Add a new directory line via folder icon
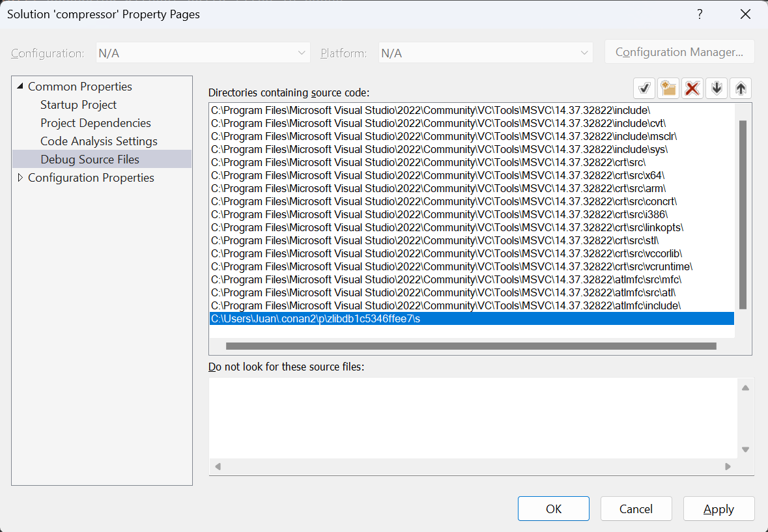Screen dimensions: 768x532 click(668, 88)
